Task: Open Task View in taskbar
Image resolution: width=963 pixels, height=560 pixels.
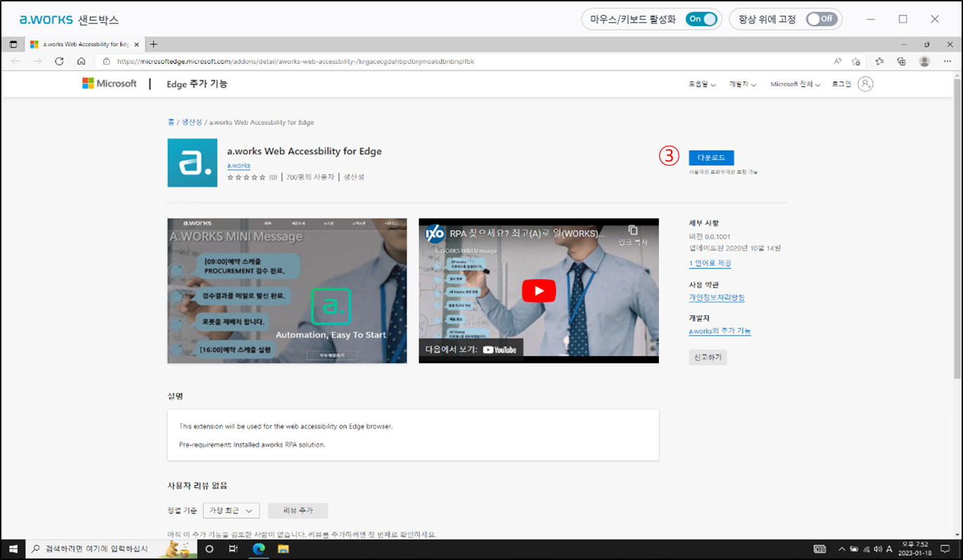Action: [234, 549]
